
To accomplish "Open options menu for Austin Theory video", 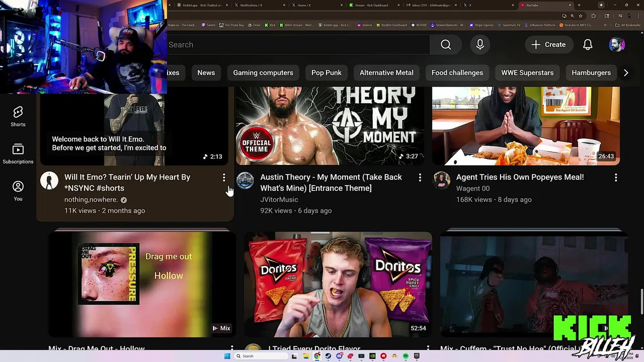I will 420,177.
